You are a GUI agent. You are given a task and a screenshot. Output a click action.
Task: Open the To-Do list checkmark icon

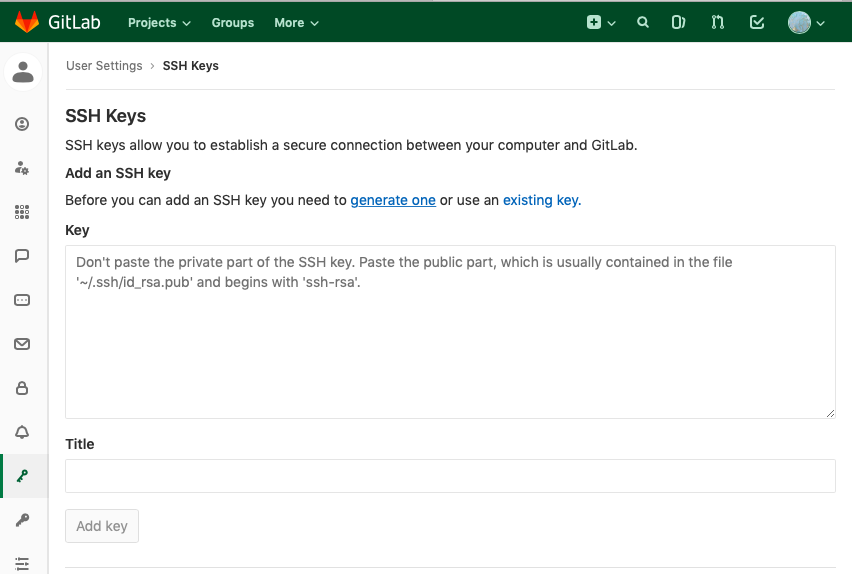(757, 22)
